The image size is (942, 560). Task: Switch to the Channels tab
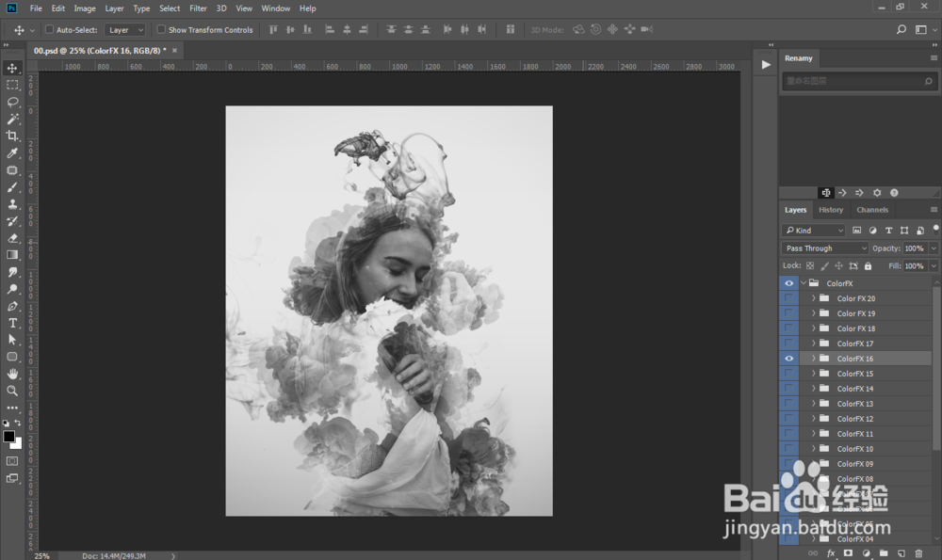[x=872, y=210]
